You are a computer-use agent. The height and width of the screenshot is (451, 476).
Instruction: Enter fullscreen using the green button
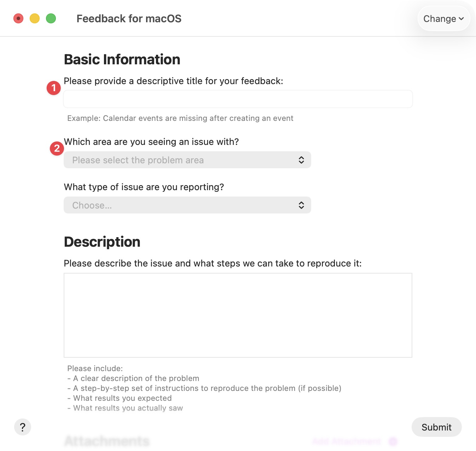point(51,18)
